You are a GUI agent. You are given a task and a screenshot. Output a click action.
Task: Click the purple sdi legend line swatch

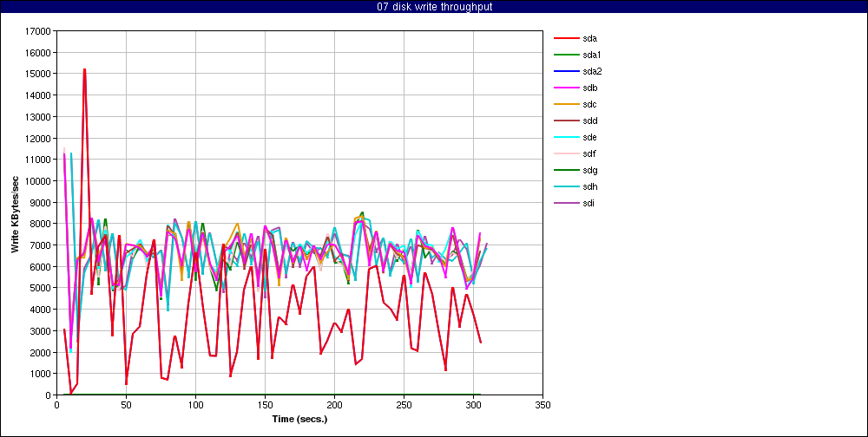click(566, 203)
